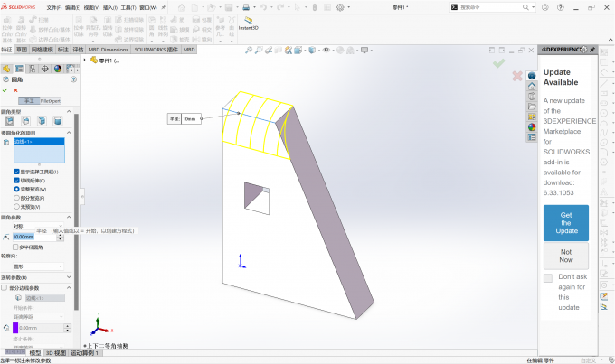The image size is (615, 364).
Task: Click Get the Update button
Action: [566, 223]
